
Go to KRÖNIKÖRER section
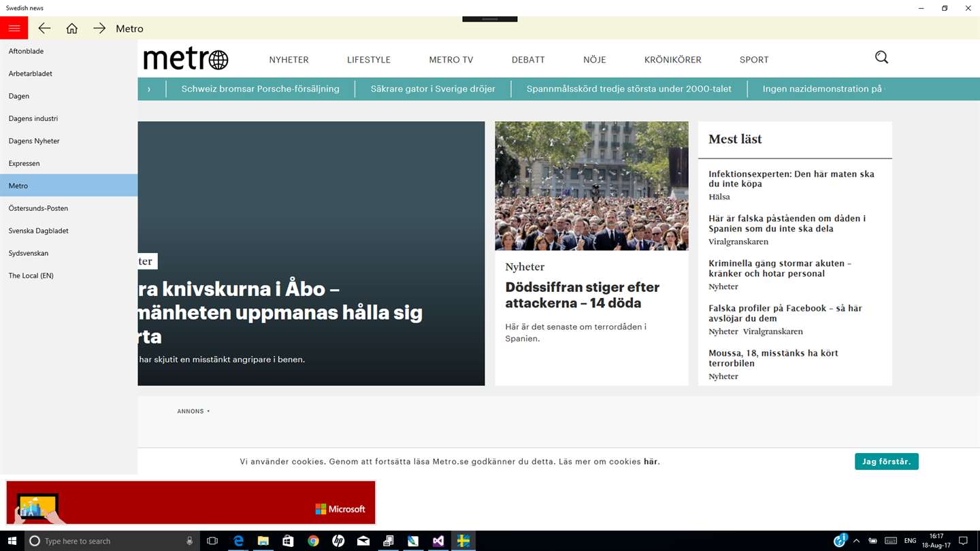[672, 60]
